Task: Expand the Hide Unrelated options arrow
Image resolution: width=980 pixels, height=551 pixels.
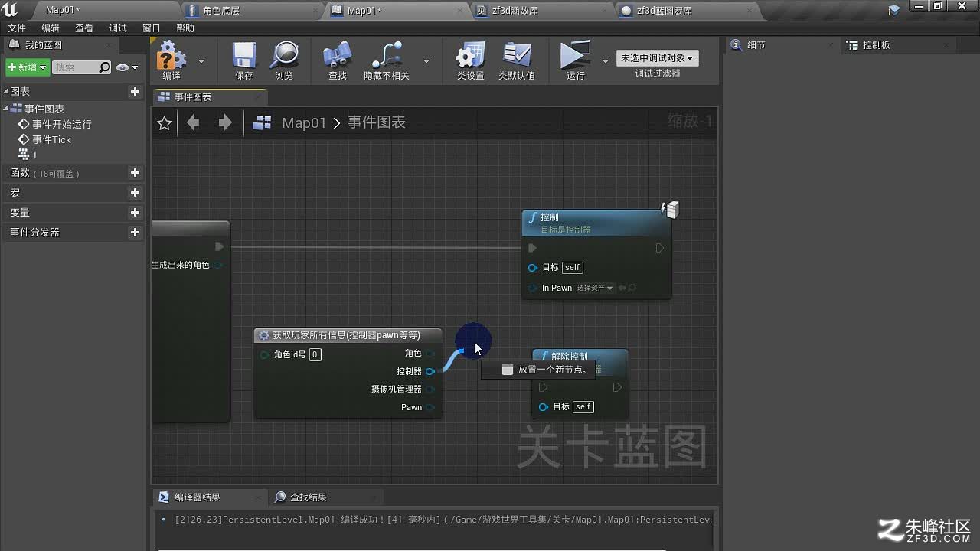Action: 426,60
